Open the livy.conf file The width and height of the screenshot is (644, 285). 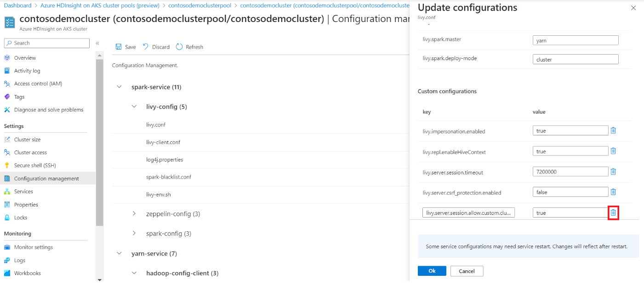tap(156, 125)
